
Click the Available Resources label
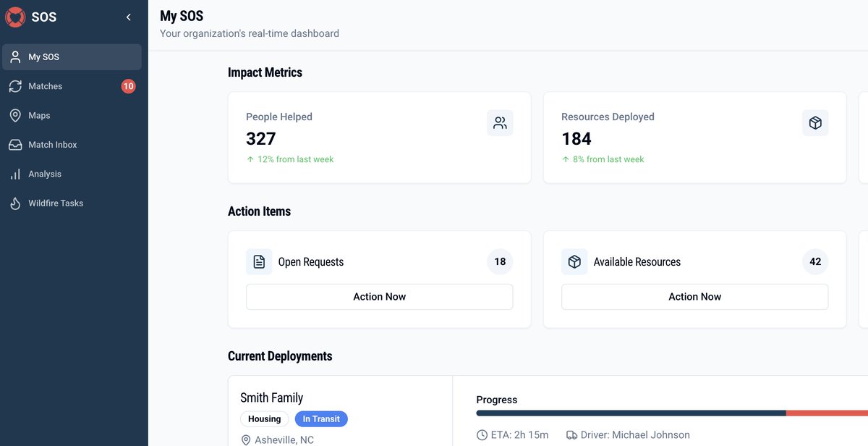[x=637, y=262]
